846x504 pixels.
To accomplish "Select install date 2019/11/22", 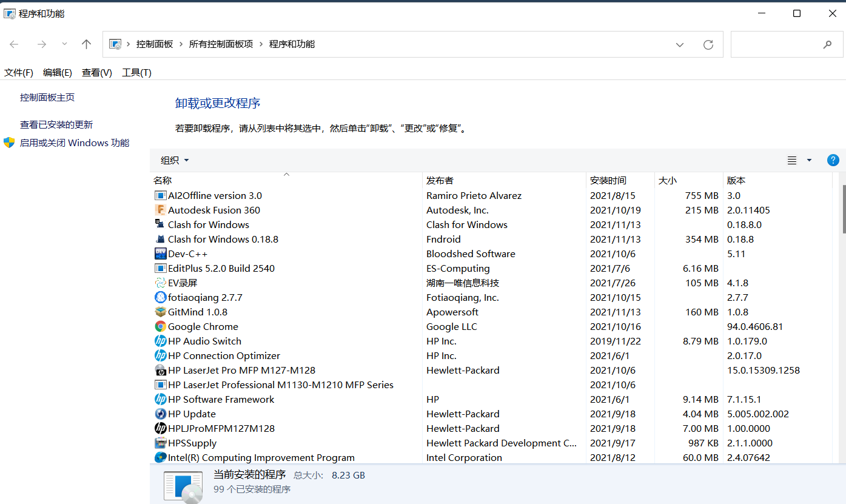I will (614, 341).
